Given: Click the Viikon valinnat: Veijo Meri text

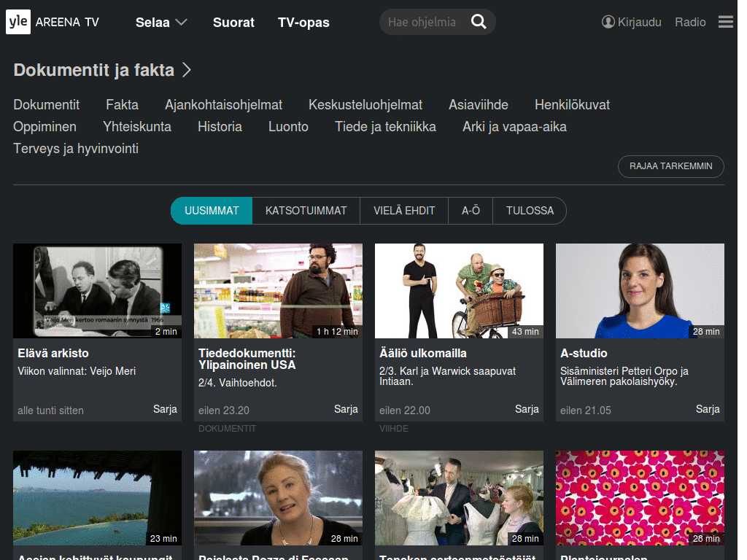Looking at the screenshot, I should click(x=77, y=371).
